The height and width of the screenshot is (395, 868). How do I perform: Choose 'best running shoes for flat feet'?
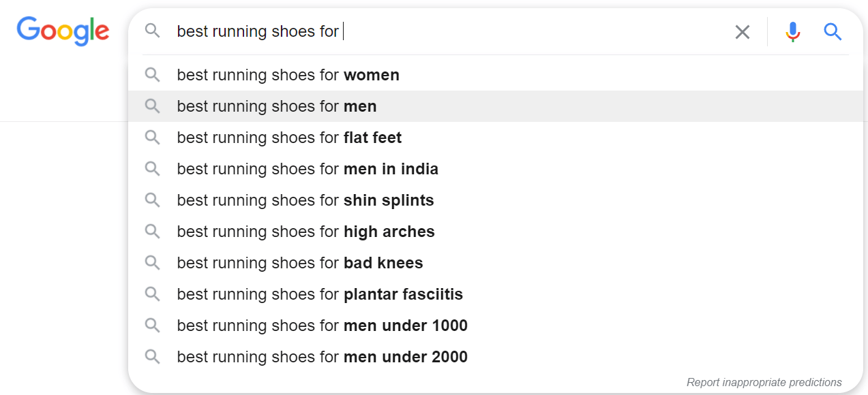click(289, 138)
